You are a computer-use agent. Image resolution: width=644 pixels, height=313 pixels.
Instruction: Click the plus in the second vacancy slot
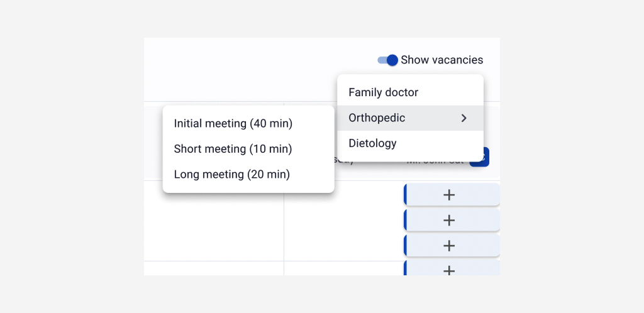click(x=449, y=220)
